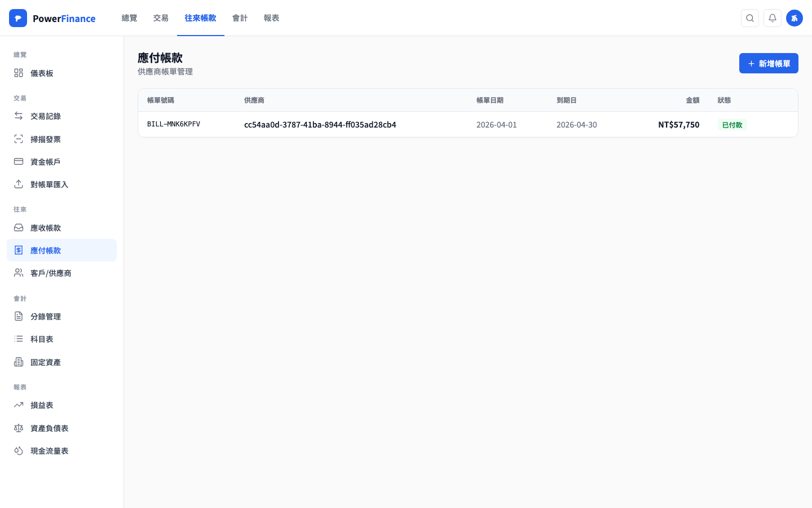Open the search magnifier icon
Viewport: 812px width, 508px height.
click(x=750, y=18)
